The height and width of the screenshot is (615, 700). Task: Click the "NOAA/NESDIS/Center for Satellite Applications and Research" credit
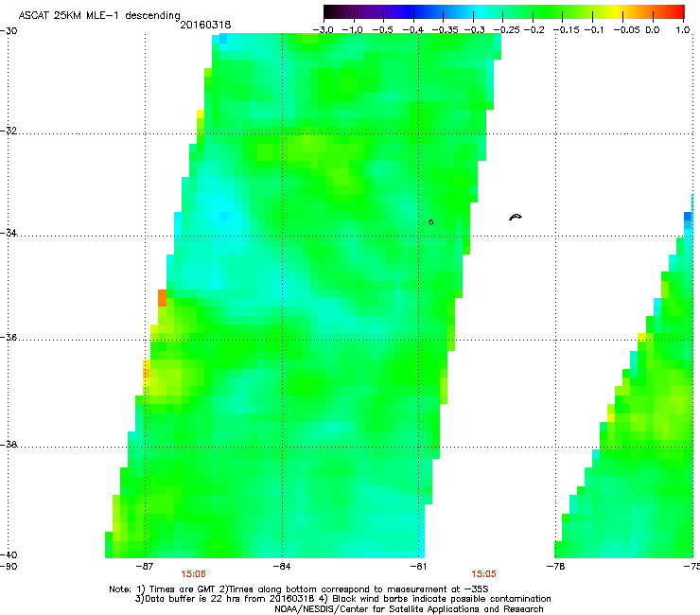click(409, 609)
